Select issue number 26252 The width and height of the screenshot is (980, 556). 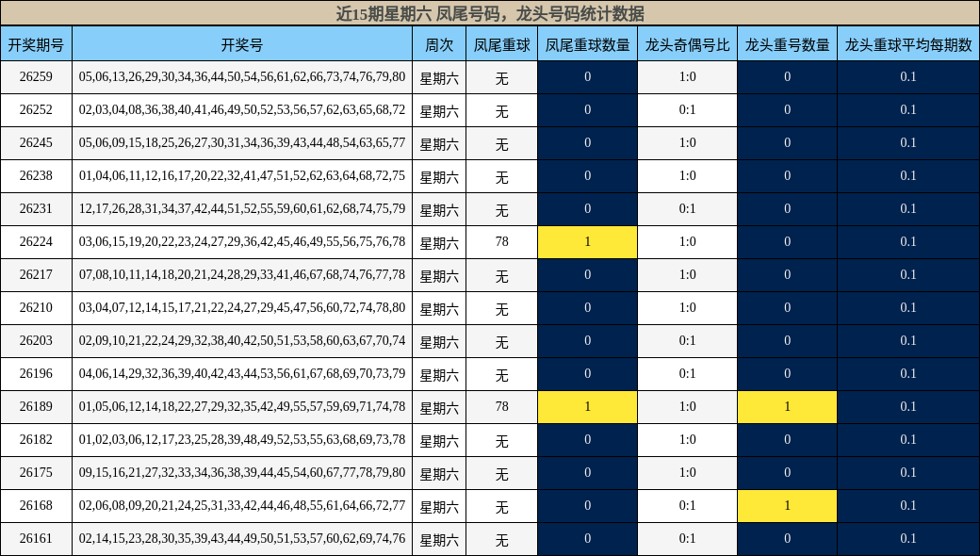pyautogui.click(x=36, y=110)
